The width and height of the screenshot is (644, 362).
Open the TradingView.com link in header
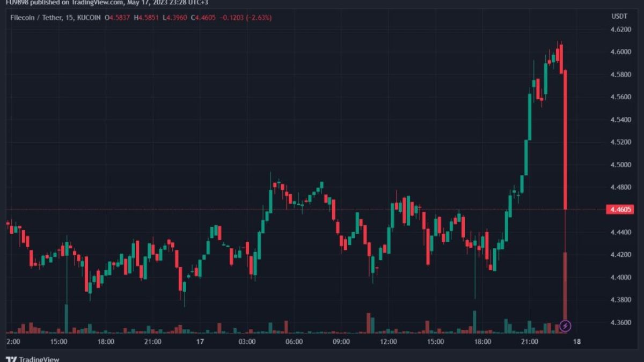pos(96,2)
